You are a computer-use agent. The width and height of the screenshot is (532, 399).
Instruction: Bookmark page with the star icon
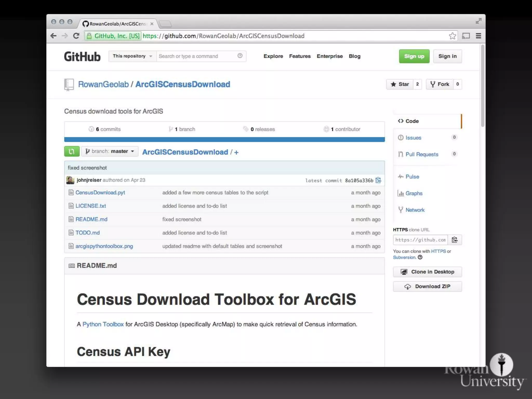452,36
